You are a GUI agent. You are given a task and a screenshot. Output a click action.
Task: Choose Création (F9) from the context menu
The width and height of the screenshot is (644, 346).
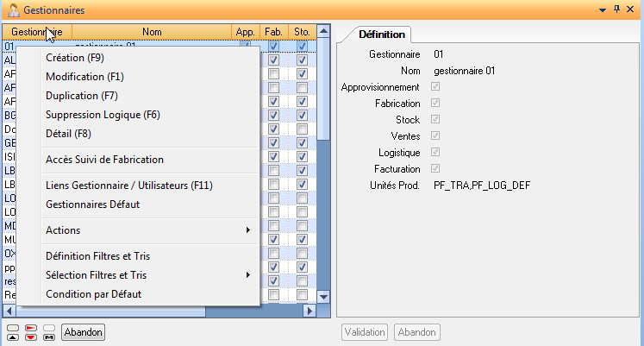click(74, 58)
